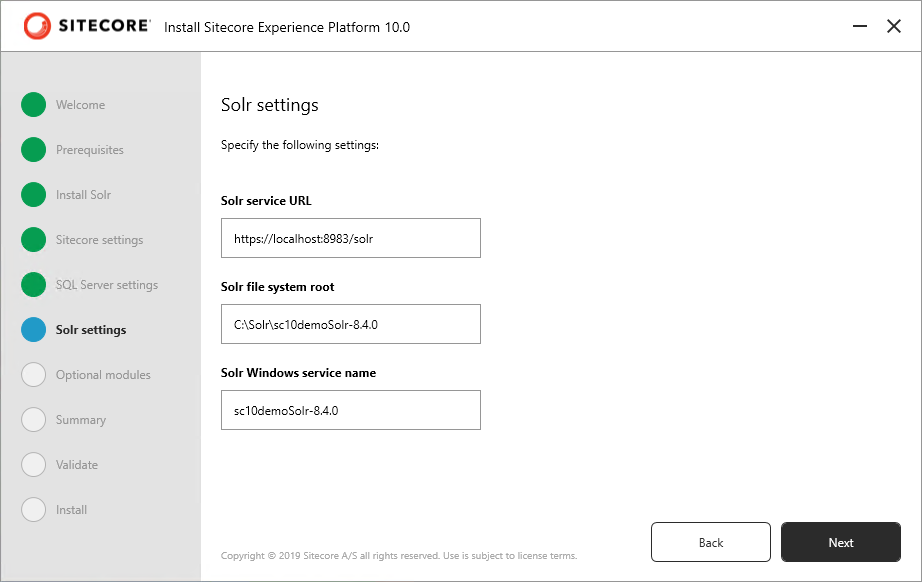Click the green Sitecore settings step circle
922x582 pixels.
pyautogui.click(x=34, y=239)
